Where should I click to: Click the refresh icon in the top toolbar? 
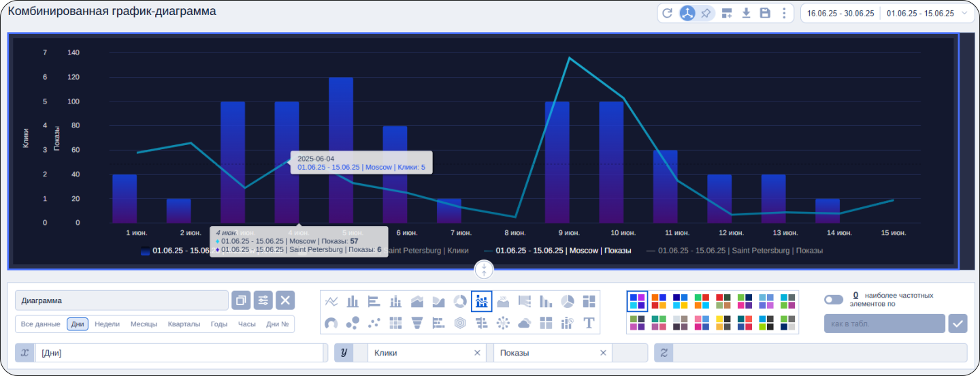click(x=668, y=13)
